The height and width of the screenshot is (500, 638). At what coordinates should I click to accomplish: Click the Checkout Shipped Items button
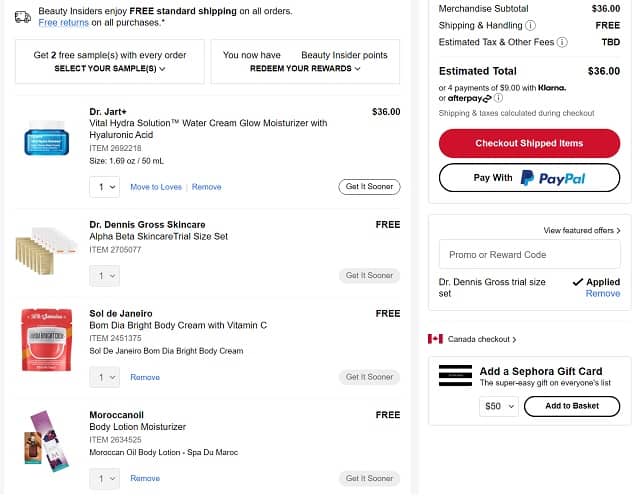(x=529, y=143)
